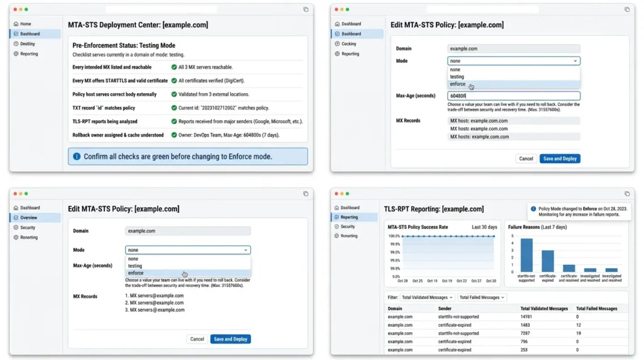Click info icon in 'Confirm all checks are green' banner
The width and height of the screenshot is (644, 360).
click(77, 157)
